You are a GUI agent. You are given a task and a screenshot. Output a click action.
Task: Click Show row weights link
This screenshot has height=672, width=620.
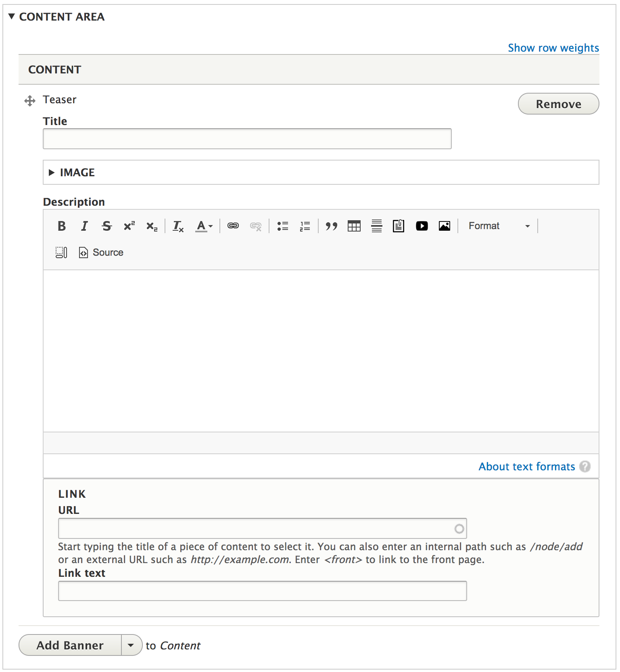[x=553, y=48]
